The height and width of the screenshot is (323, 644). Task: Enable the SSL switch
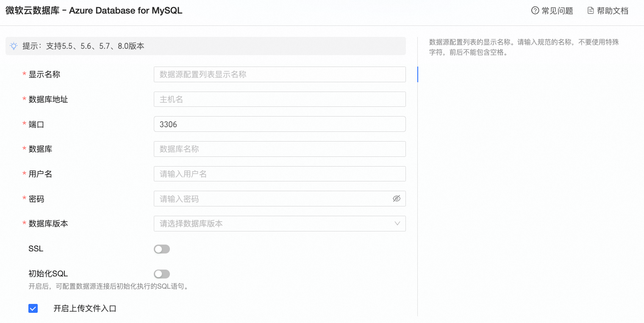coord(162,249)
